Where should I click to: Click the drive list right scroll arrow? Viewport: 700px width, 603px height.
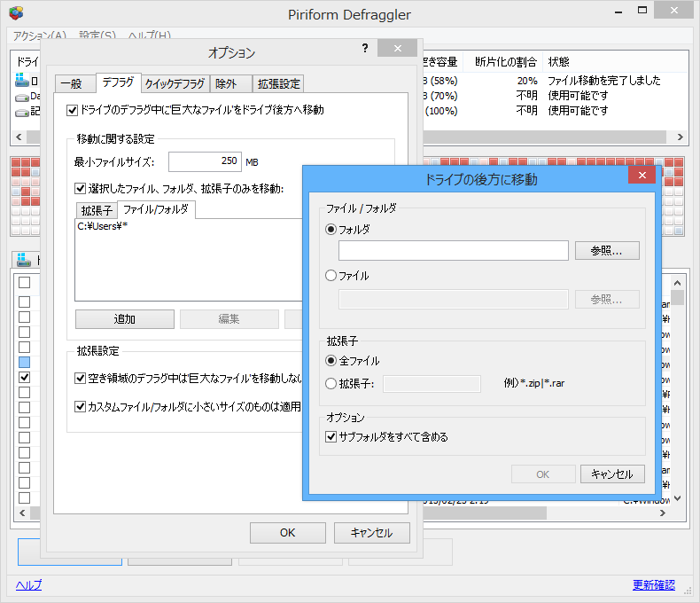(680, 137)
